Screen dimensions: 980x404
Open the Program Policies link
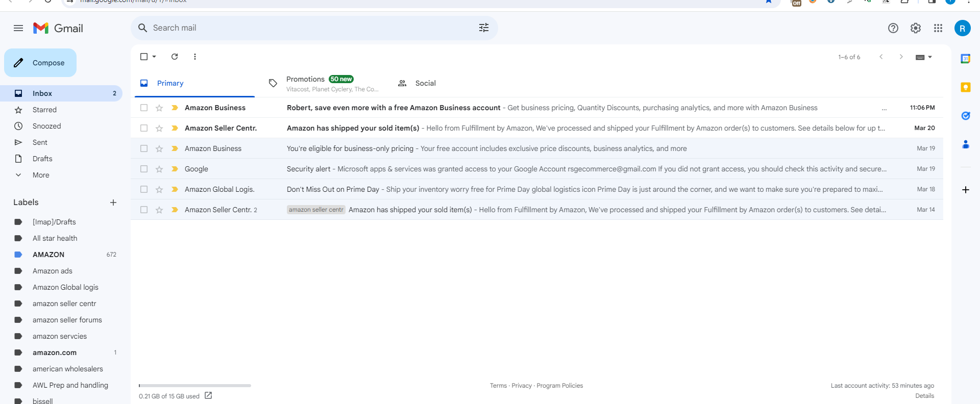click(x=559, y=386)
